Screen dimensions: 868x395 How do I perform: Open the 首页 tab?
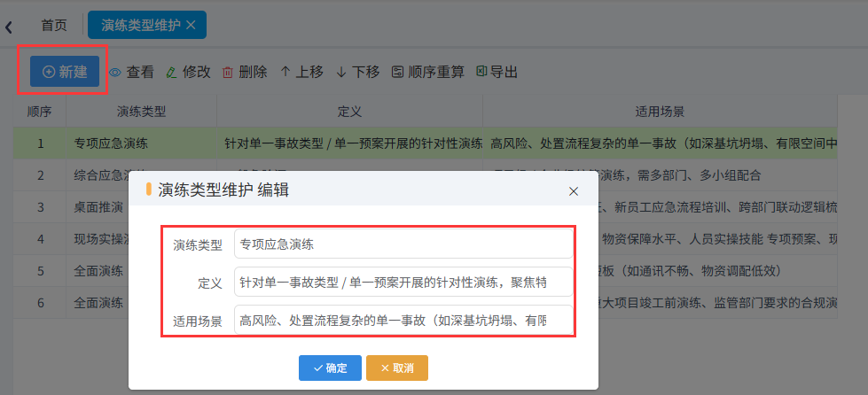click(x=54, y=26)
